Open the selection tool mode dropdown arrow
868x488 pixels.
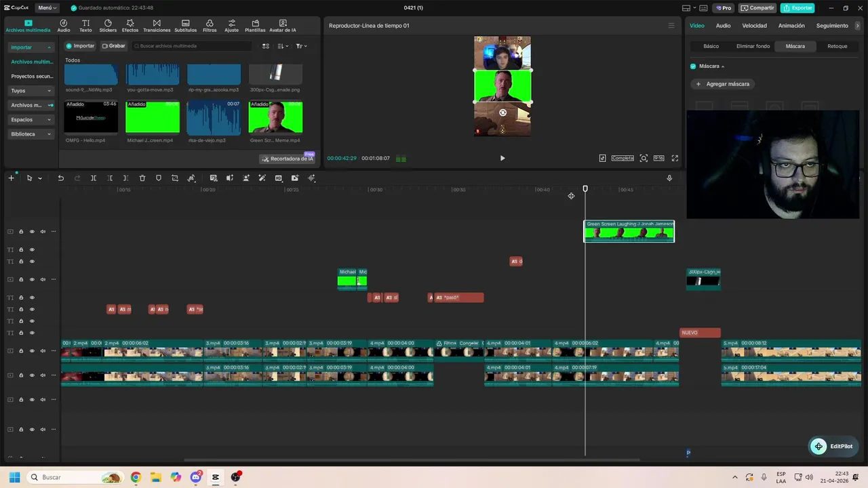pyautogui.click(x=40, y=178)
